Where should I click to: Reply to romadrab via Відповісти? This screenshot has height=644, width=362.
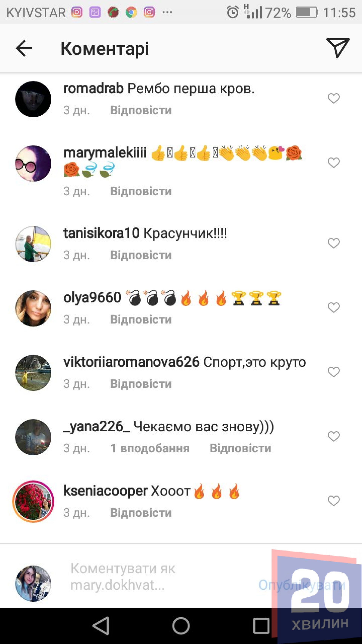[x=141, y=110]
